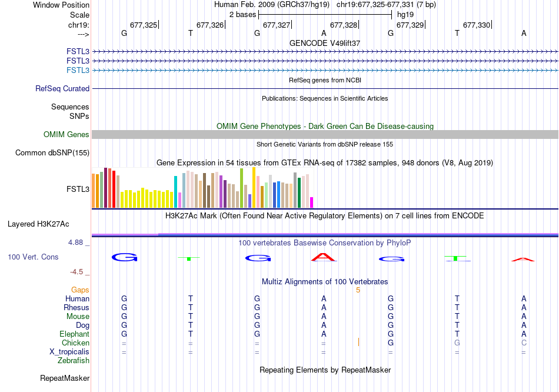Click the 677,325 position label
559x392 pixels.
[144, 25]
